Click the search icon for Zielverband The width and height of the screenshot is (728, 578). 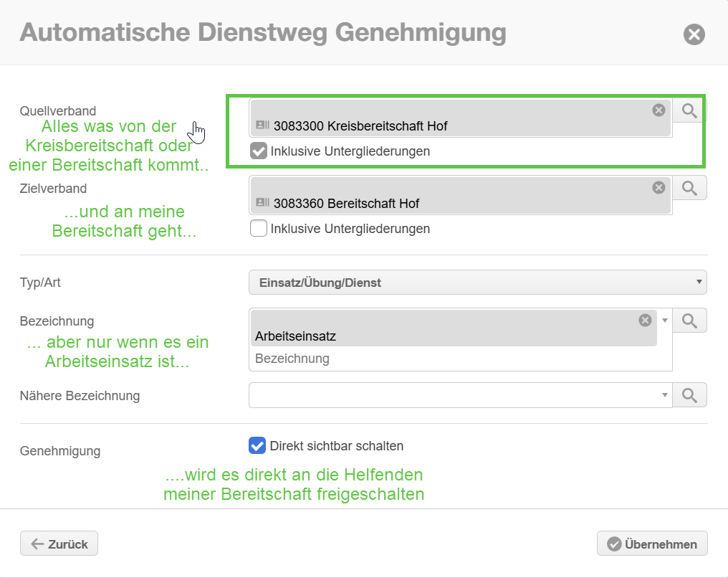(689, 188)
